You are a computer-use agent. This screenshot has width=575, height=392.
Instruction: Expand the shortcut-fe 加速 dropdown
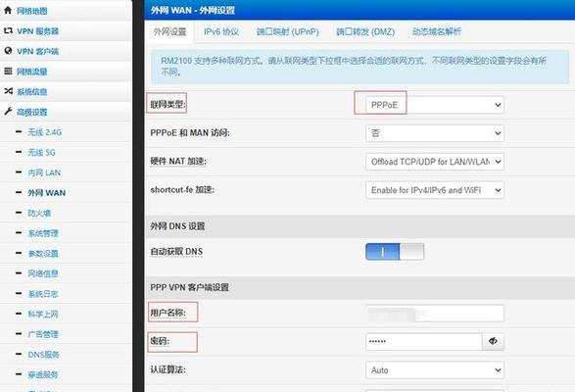click(435, 190)
